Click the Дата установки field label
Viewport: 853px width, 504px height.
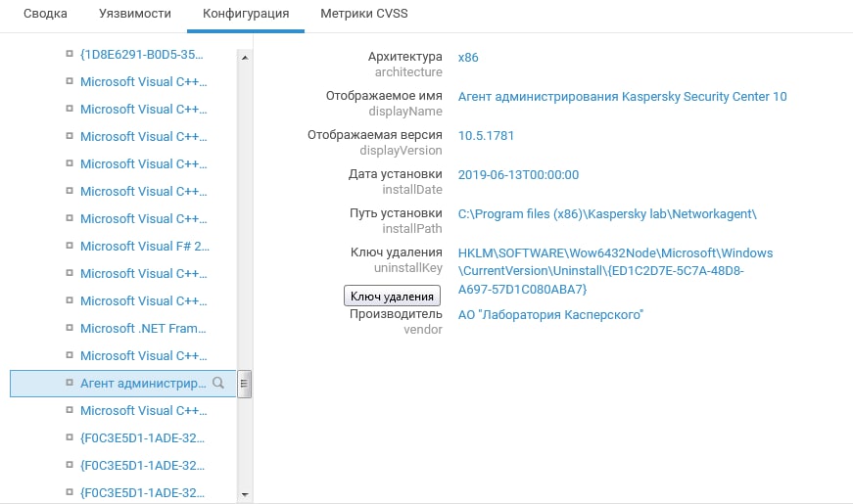click(x=396, y=174)
